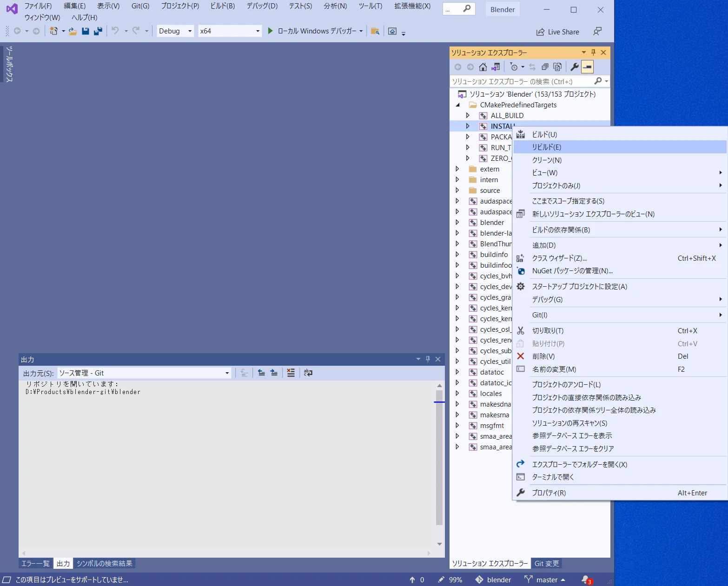Select the locales project in Solution Explorer
The height and width of the screenshot is (586, 728).
point(491,394)
